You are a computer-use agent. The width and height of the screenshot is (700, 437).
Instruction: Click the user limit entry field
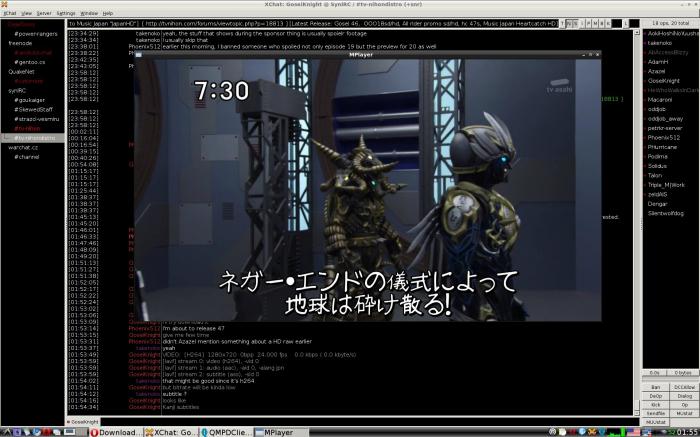point(634,23)
